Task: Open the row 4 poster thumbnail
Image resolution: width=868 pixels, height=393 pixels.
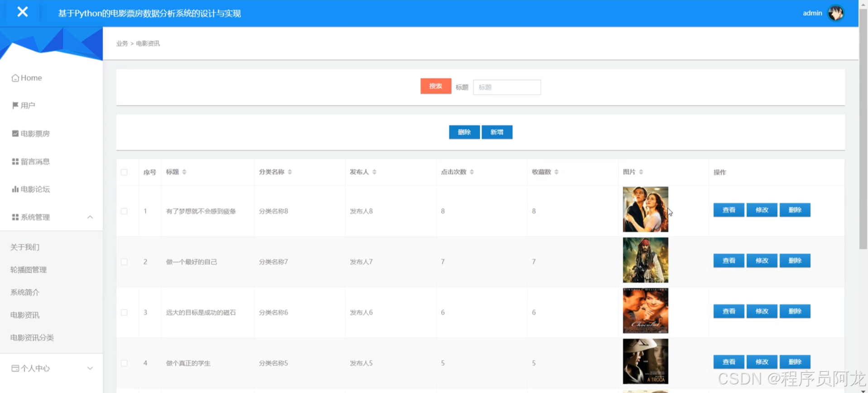Action: (645, 361)
